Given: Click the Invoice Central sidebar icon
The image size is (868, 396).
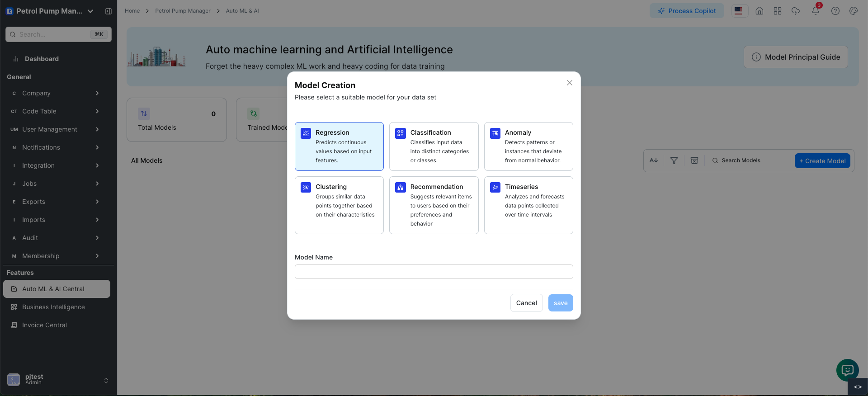Looking at the screenshot, I should [14, 325].
